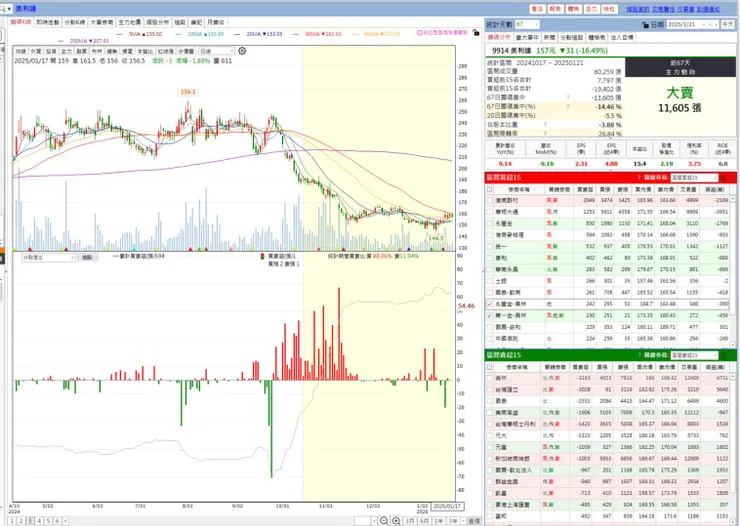Go to chart page 3
The height and width of the screenshot is (526, 740).
(x=30, y=521)
